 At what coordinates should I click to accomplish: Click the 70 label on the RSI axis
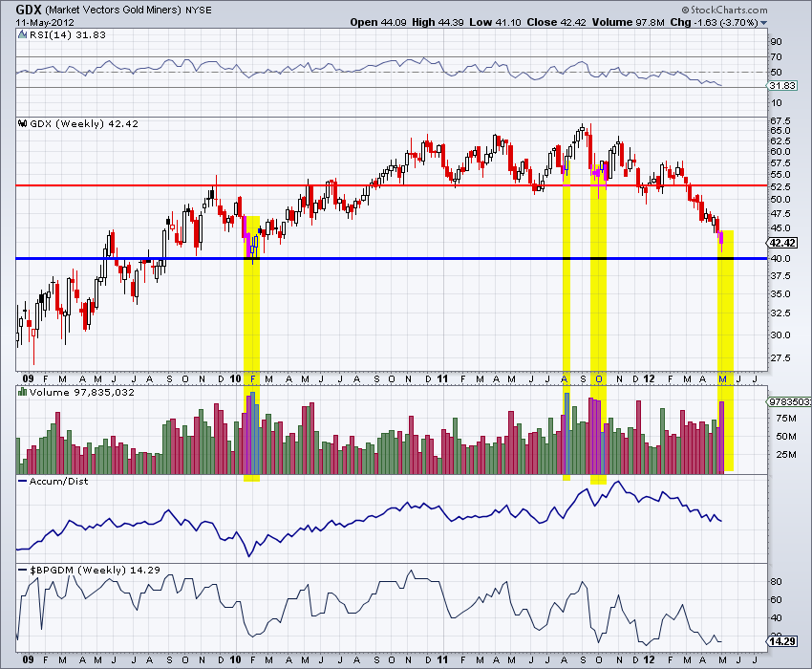point(777,57)
